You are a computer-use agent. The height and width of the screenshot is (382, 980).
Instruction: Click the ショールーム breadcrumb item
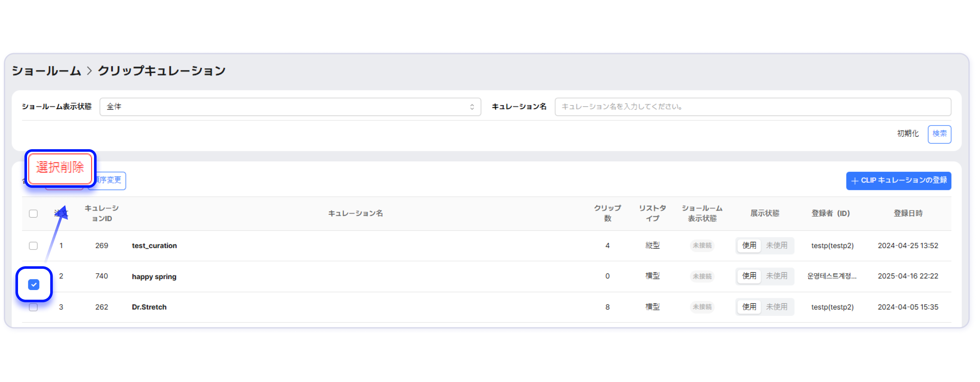(46, 71)
